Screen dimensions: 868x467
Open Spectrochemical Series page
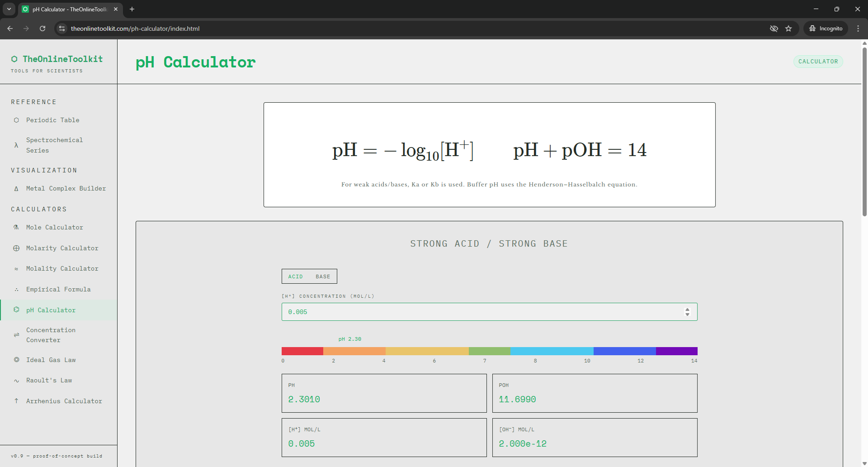coord(59,145)
